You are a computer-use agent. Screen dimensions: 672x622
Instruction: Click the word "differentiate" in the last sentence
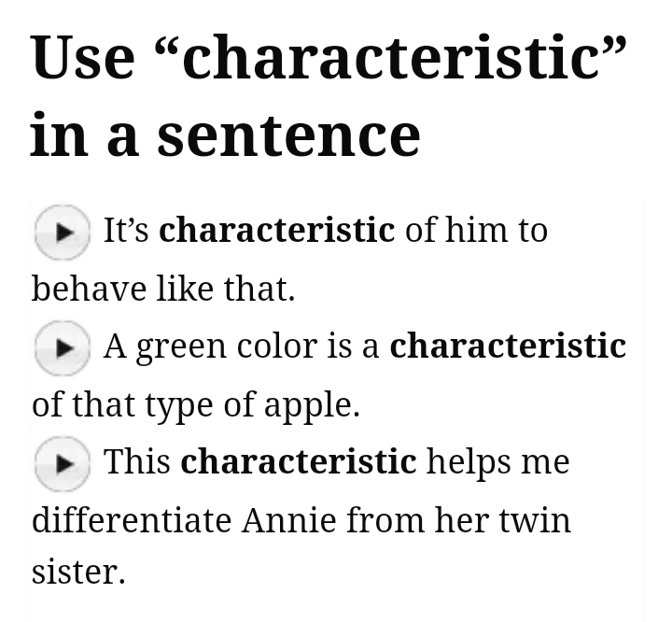[x=132, y=519]
